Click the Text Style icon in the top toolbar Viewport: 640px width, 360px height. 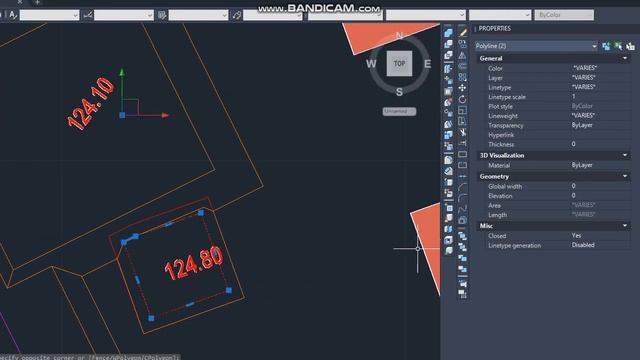13,15
